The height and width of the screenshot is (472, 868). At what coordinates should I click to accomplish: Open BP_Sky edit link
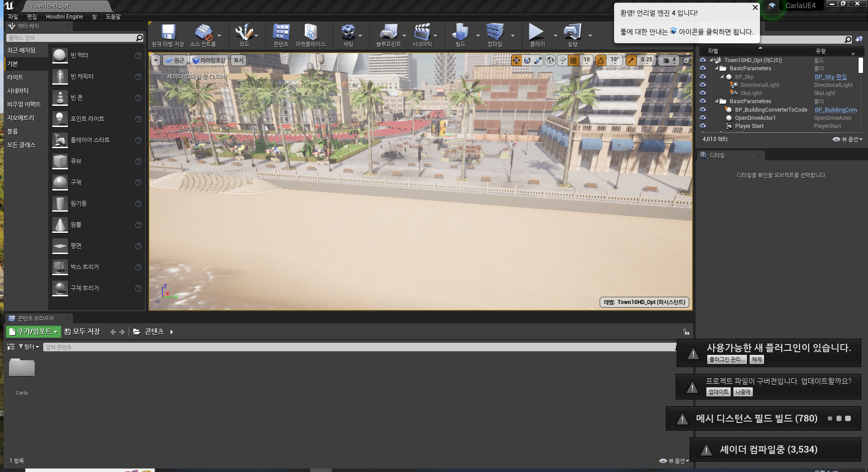point(831,77)
